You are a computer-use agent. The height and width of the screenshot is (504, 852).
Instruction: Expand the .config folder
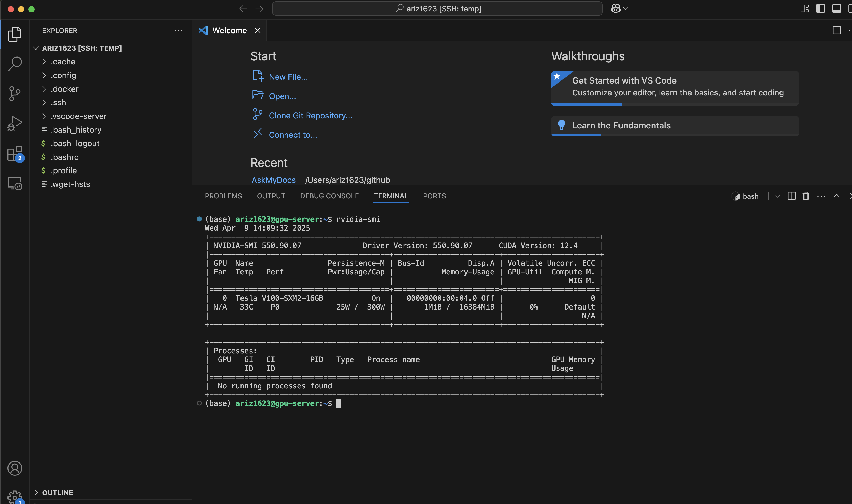pos(110,75)
